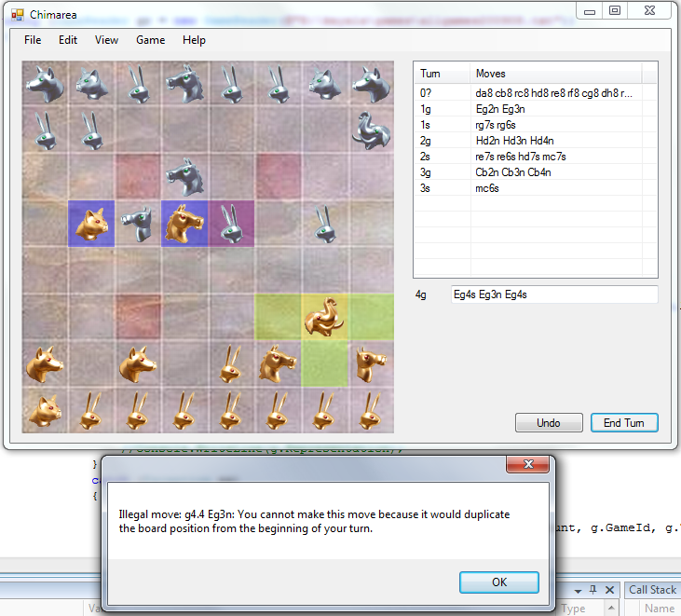This screenshot has width=681, height=616.
Task: Open the File menu
Action: (x=33, y=40)
